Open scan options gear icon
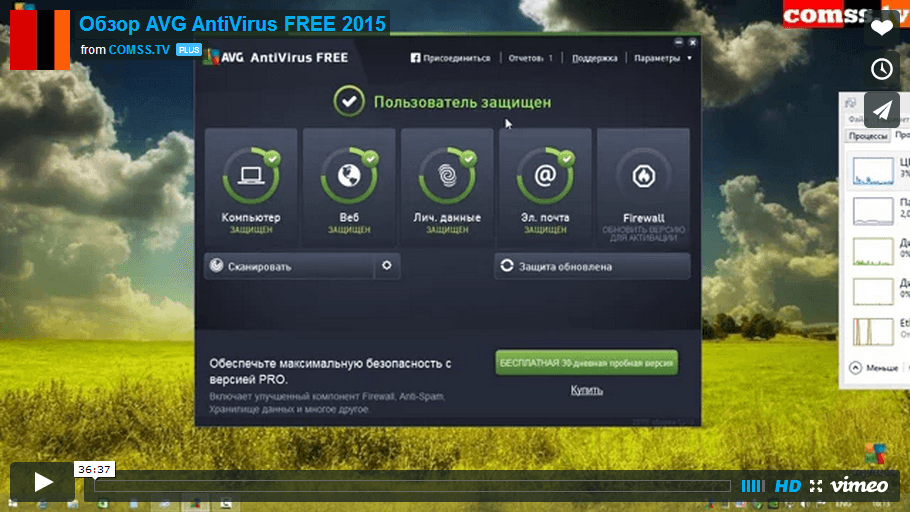The image size is (910, 512). pos(387,266)
